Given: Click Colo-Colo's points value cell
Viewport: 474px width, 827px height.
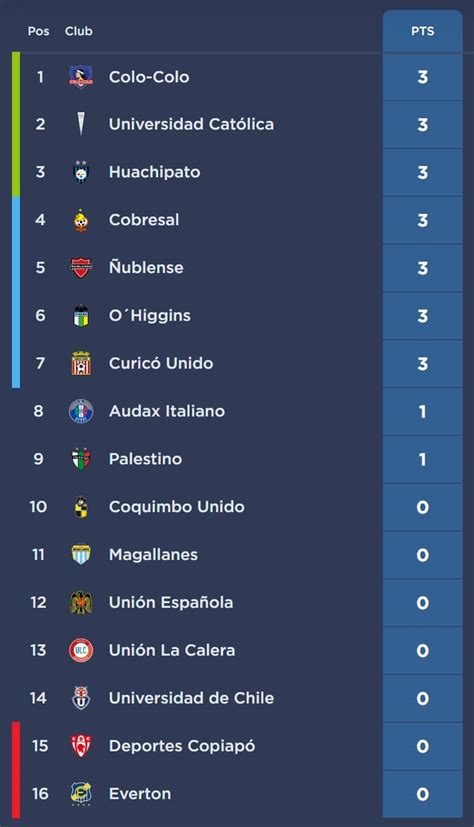Looking at the screenshot, I should tap(422, 77).
